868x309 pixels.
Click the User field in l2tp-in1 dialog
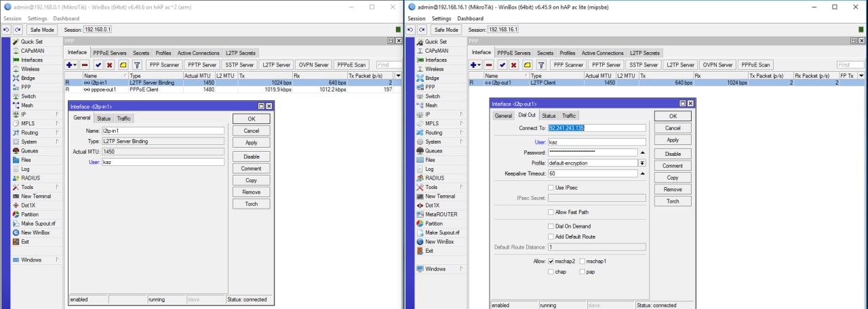(x=163, y=162)
